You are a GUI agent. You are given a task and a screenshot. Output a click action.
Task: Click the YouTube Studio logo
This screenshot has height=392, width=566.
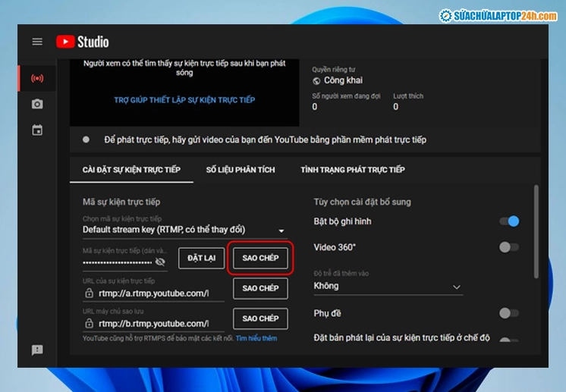82,42
